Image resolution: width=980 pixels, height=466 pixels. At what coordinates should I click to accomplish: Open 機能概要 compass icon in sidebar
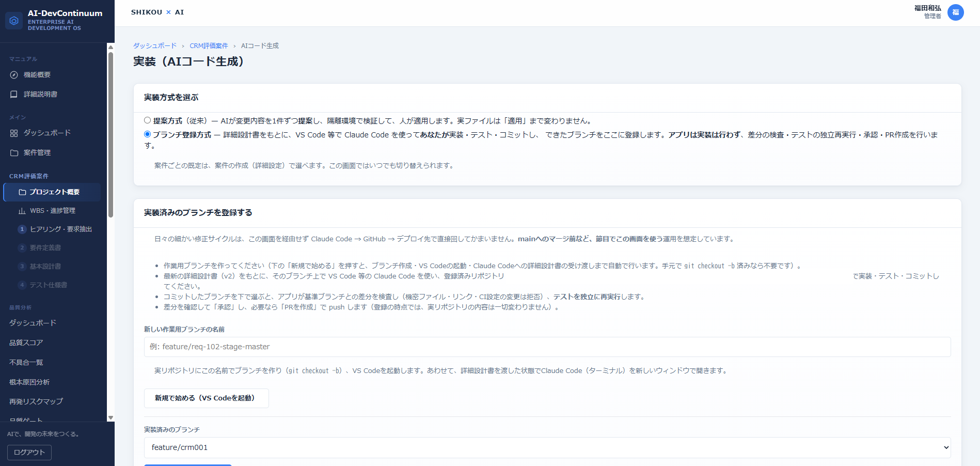14,75
